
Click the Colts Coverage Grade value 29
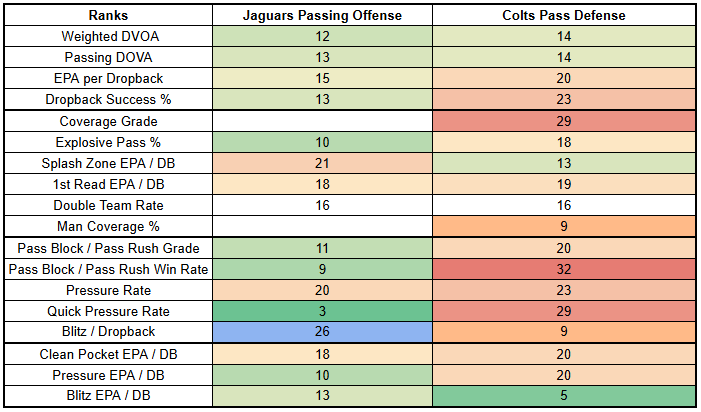[562, 121]
